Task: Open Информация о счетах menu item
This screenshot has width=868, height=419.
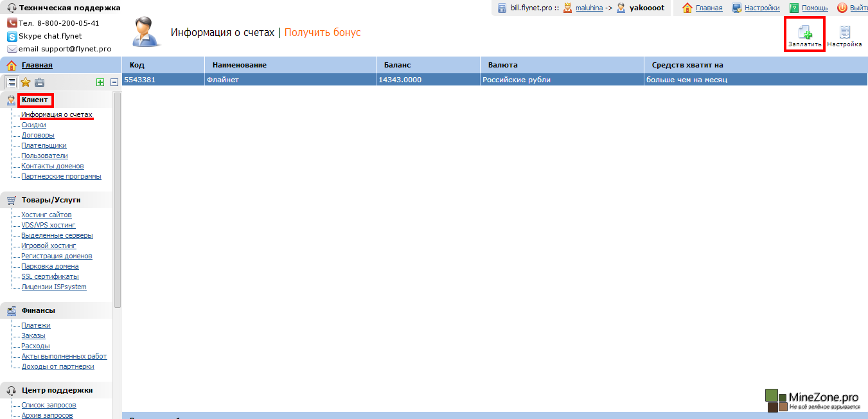Action: point(57,114)
